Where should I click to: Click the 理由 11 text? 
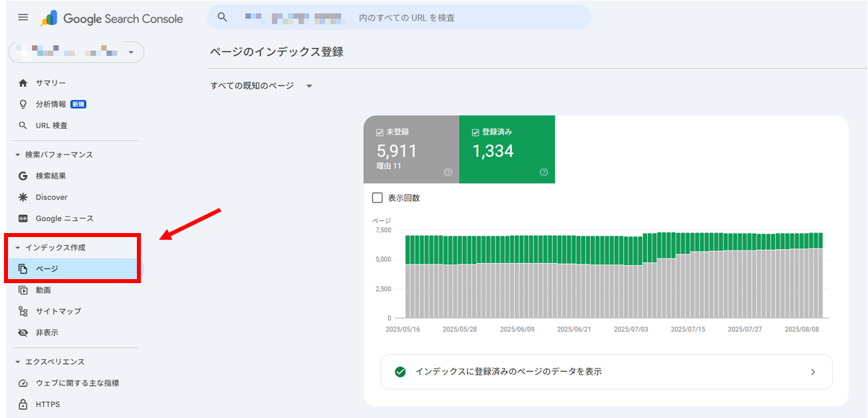pyautogui.click(x=389, y=166)
